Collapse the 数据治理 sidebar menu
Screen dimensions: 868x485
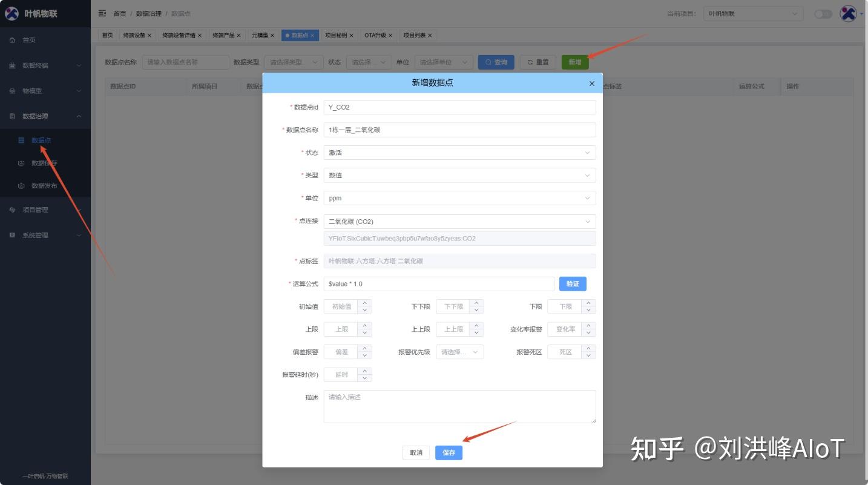[45, 116]
